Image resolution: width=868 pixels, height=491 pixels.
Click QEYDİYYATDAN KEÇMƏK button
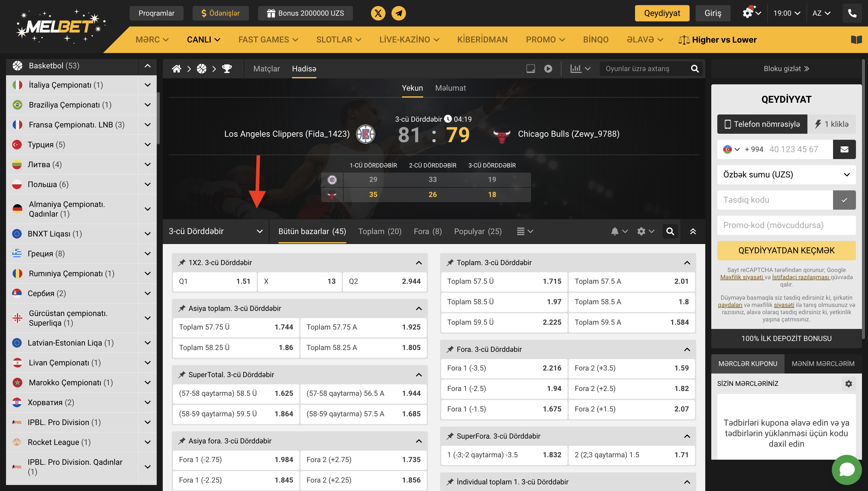(786, 251)
